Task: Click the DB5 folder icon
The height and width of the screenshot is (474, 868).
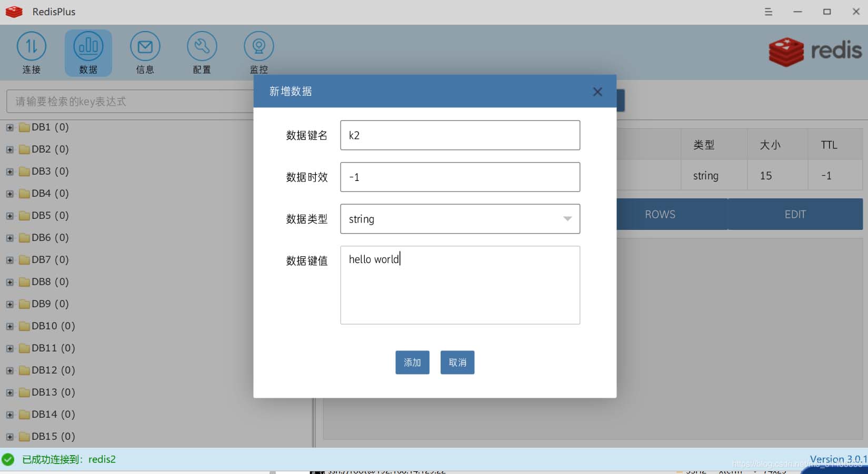Action: pyautogui.click(x=24, y=216)
